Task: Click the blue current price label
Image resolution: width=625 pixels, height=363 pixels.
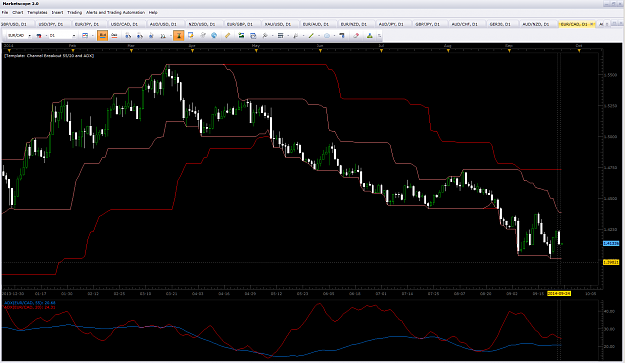Action: pos(611,243)
